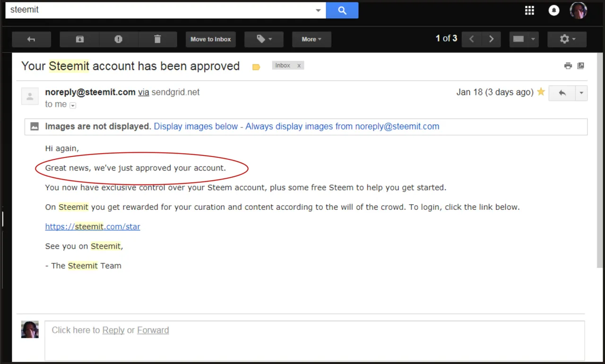Click the sendgrid 'via' link
This screenshot has height=364, width=605.
pyautogui.click(x=144, y=92)
